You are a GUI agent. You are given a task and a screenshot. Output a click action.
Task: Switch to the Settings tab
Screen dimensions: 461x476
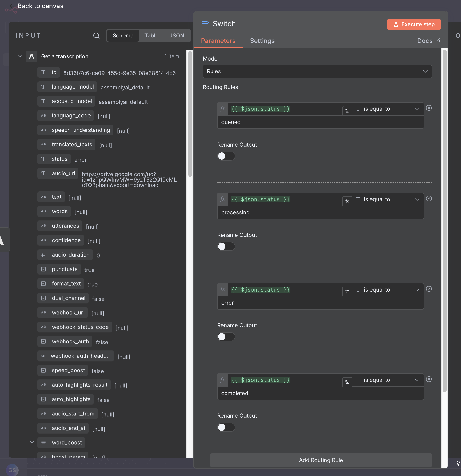click(262, 41)
